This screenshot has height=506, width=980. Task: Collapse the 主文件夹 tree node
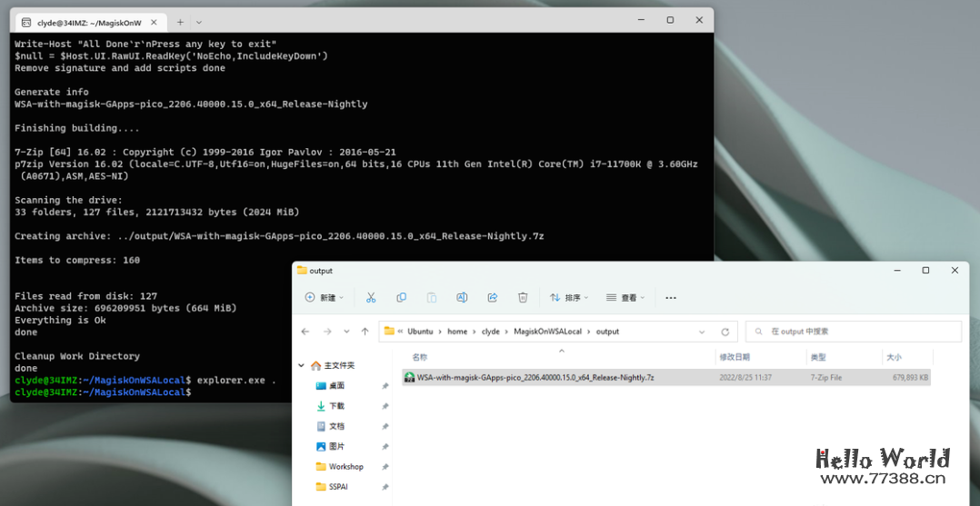click(301, 365)
